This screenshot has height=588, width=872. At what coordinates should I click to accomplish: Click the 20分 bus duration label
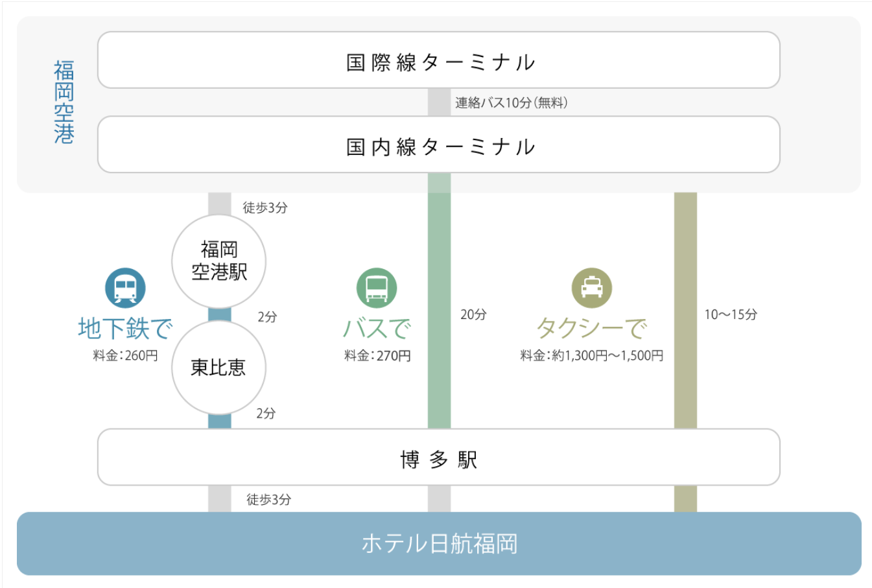pos(473,314)
